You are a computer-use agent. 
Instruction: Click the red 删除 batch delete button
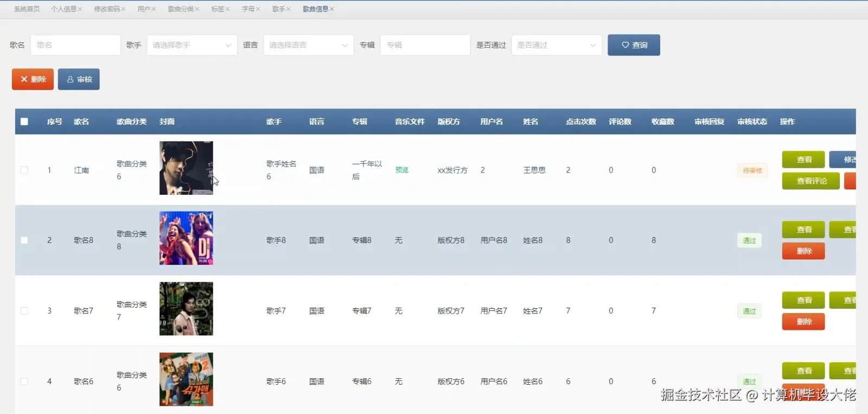33,79
